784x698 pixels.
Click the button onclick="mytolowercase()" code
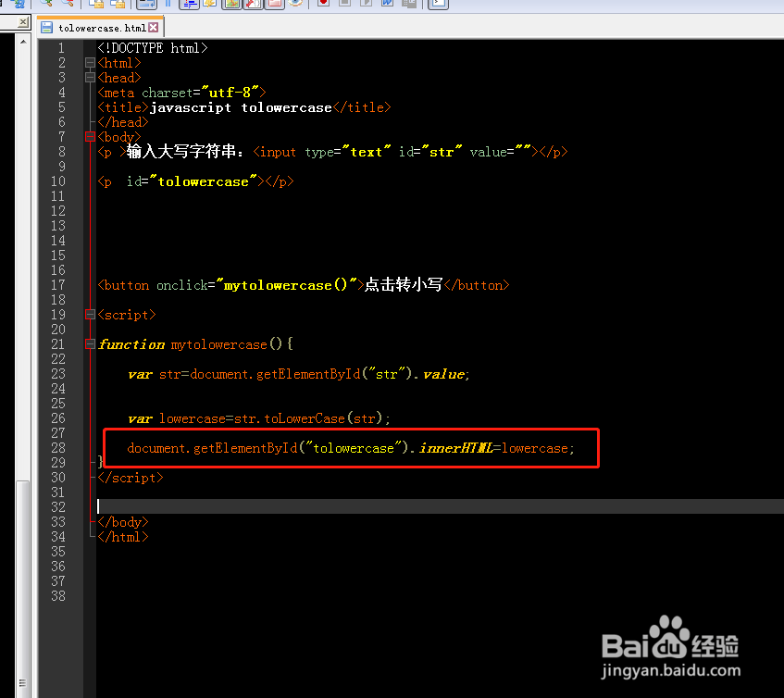click(231, 285)
